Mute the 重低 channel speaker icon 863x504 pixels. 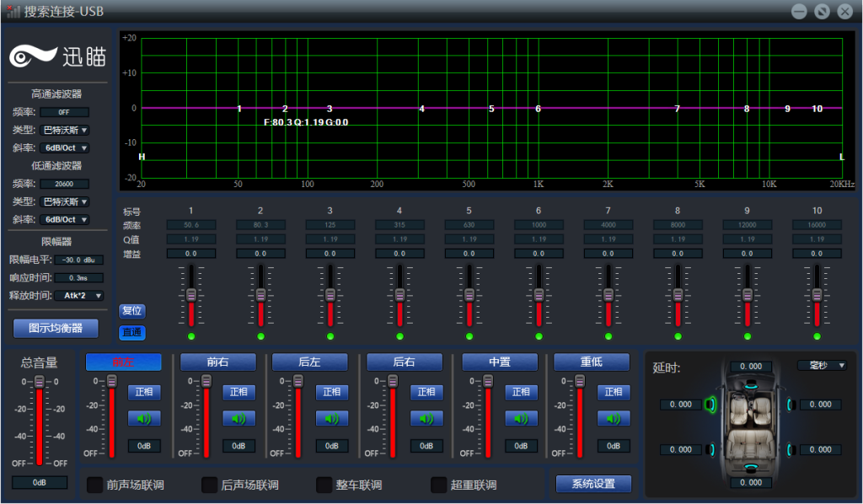tap(614, 419)
